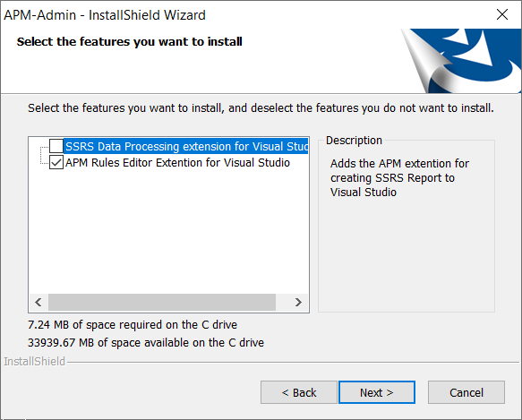Click the InstallShield label near the bottom
The width and height of the screenshot is (522, 420).
[35, 362]
